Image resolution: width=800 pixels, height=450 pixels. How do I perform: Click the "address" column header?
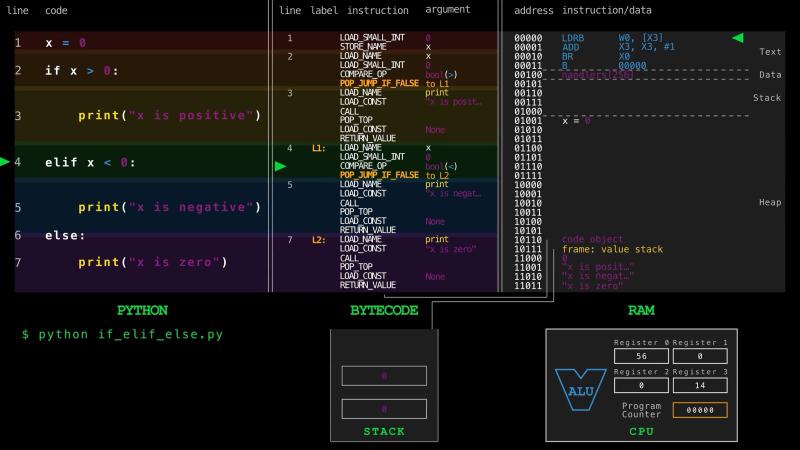[x=533, y=10]
